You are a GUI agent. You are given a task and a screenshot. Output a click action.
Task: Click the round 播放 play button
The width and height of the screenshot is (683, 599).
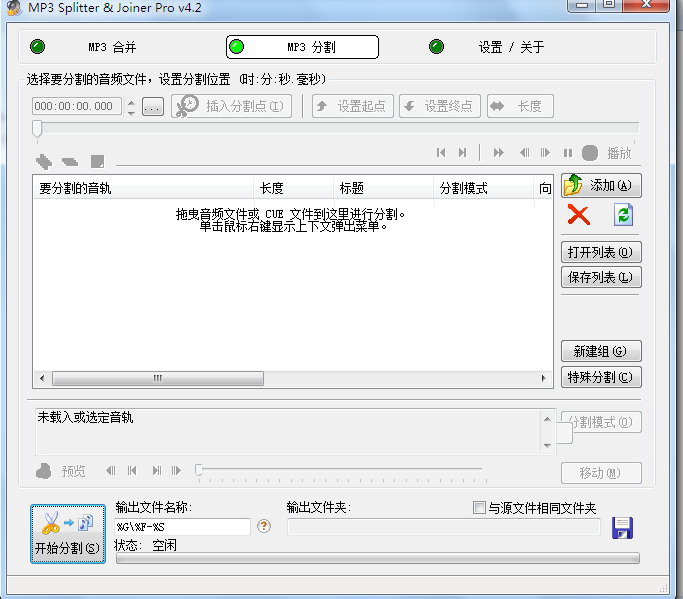click(x=590, y=153)
